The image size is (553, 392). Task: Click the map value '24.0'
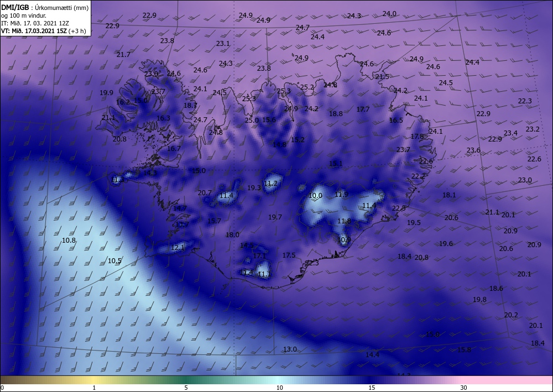point(389,13)
